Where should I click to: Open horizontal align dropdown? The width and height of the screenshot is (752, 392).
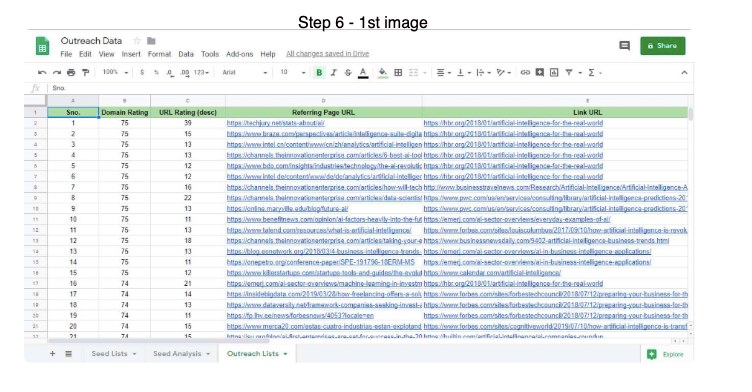tap(444, 72)
